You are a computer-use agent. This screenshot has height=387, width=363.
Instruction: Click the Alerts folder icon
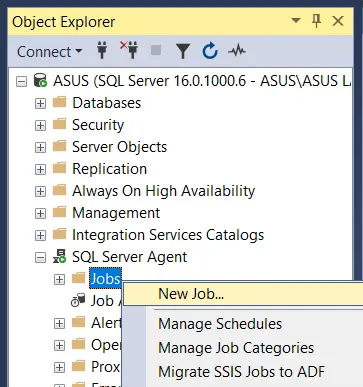(x=79, y=322)
